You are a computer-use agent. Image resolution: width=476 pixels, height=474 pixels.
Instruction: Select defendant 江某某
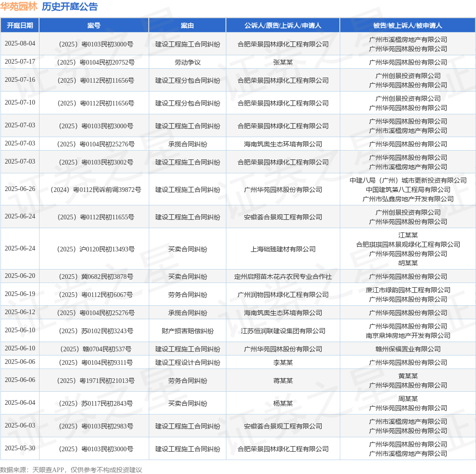click(x=408, y=235)
